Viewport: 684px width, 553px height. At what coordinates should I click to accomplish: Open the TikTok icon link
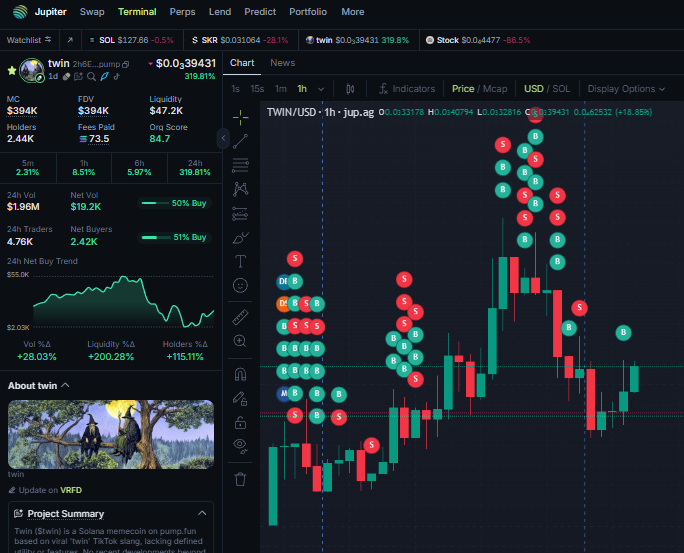[116, 77]
